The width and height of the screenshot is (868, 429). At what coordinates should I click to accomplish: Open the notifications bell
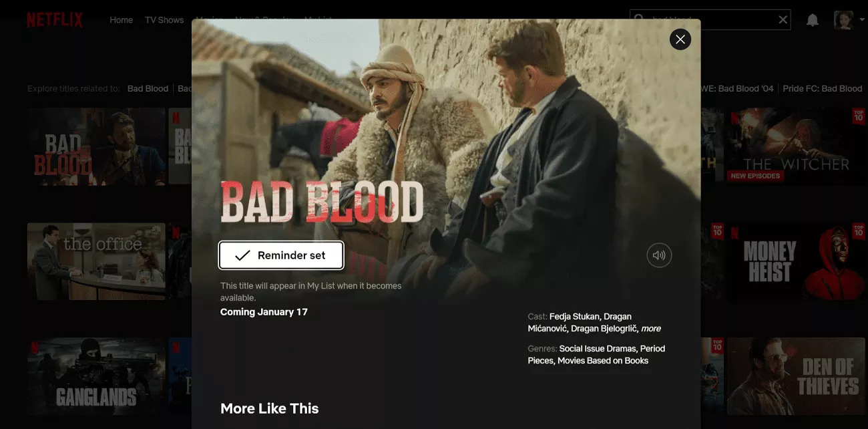[x=813, y=20]
